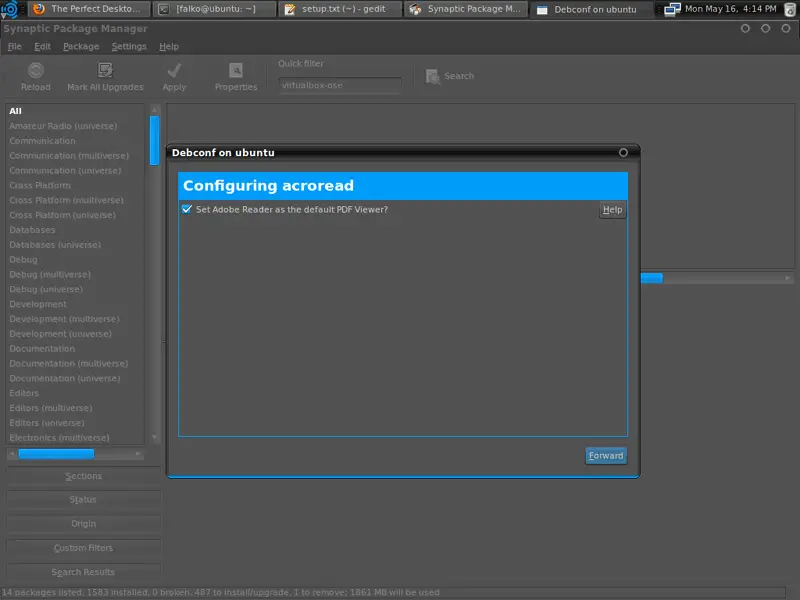This screenshot has width=800, height=600.
Task: Open the Package menu
Action: pos(81,46)
